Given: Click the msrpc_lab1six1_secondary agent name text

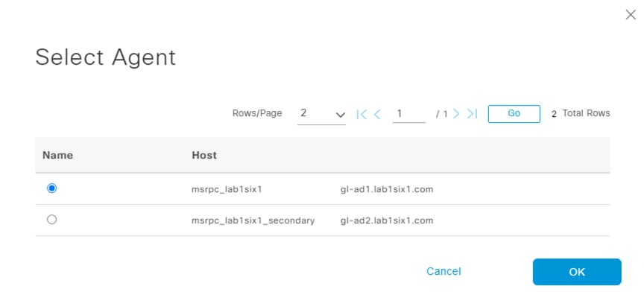Looking at the screenshot, I should [x=253, y=221].
